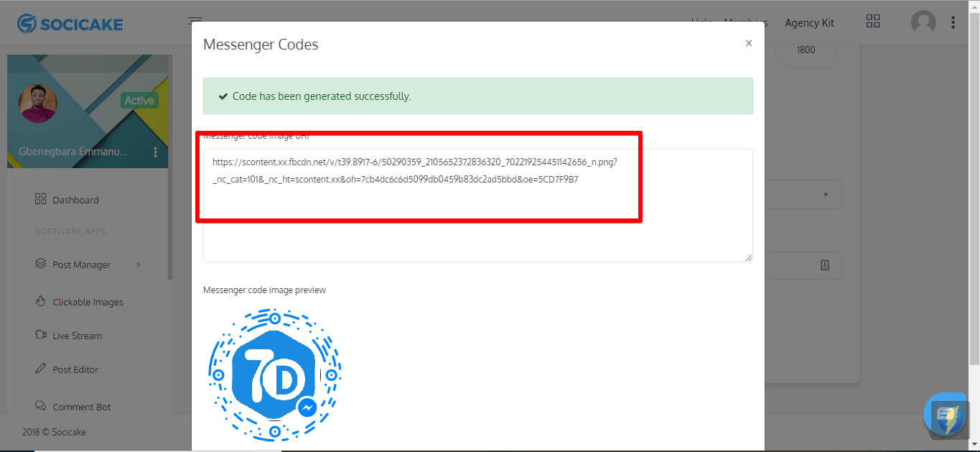Click the 'Gbenegbara Emmanu...' profile name
Screen dimensions: 980x452
[x=73, y=152]
